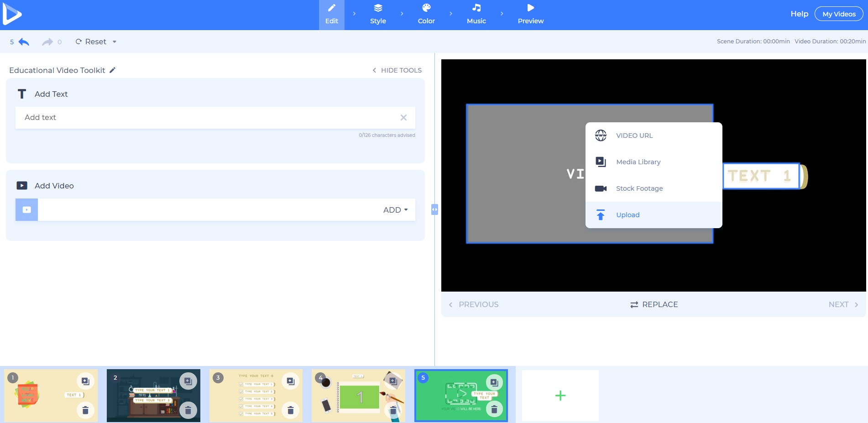This screenshot has width=868, height=423.
Task: Undo the last edit with the back arrow
Action: [24, 42]
